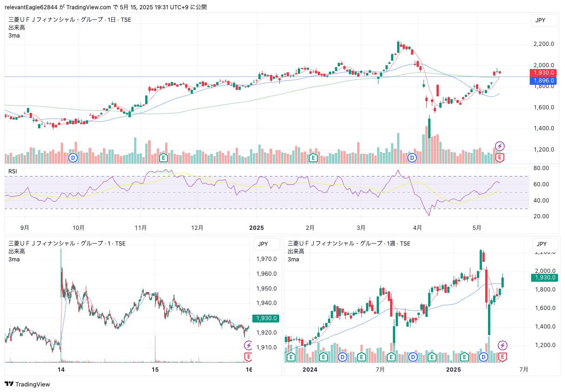This screenshot has height=392, width=565.
Task: Click the 1,400.0 price level on weekly chart axis
Action: pyautogui.click(x=545, y=327)
